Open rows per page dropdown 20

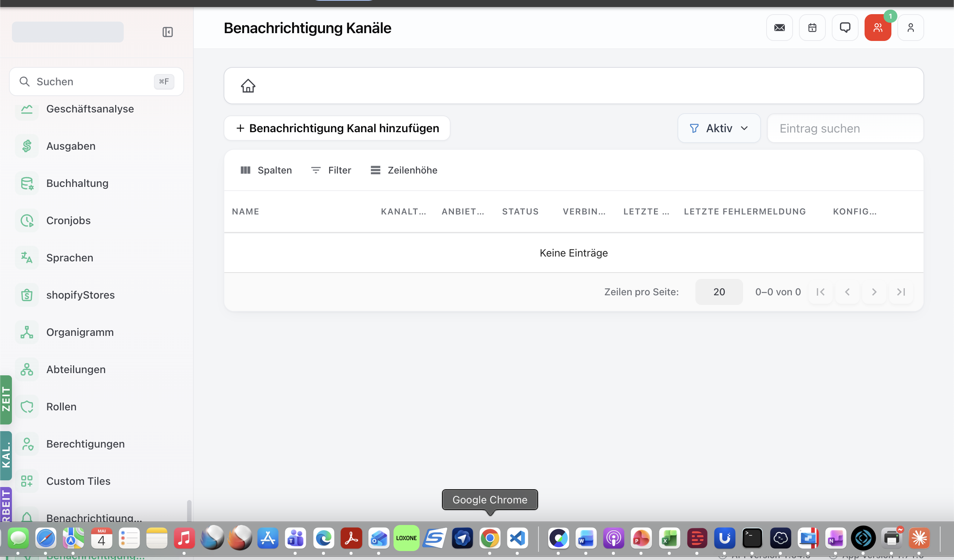pyautogui.click(x=719, y=292)
